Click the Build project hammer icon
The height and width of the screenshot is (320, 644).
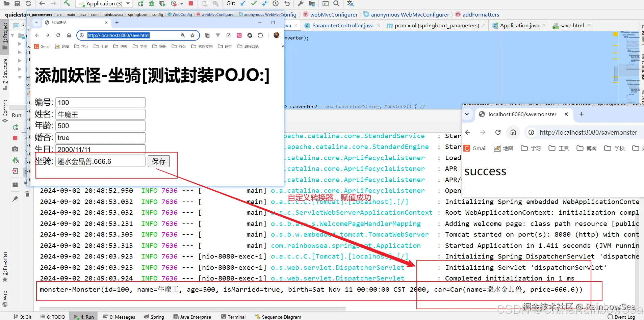point(67,3)
